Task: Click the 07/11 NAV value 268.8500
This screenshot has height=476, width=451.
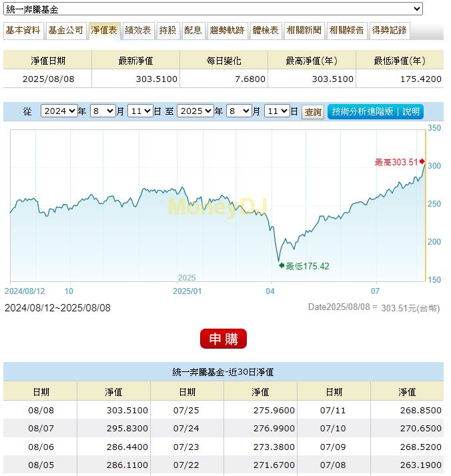Action: click(420, 410)
